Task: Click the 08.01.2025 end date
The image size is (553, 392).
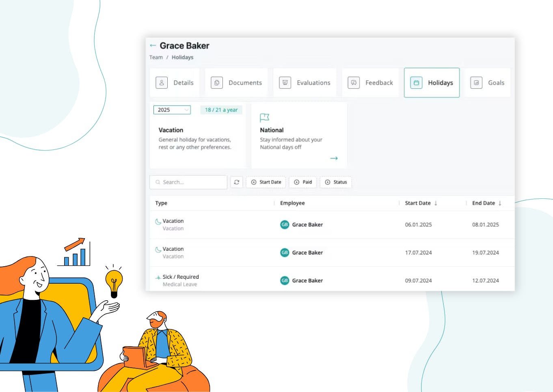Action: (x=486, y=225)
